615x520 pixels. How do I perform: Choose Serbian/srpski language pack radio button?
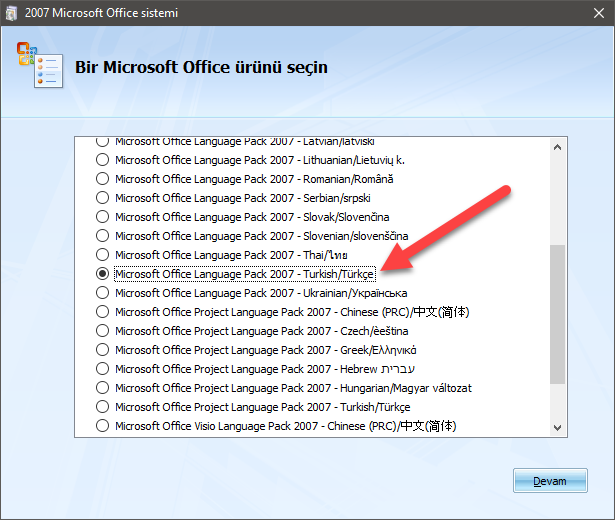(102, 198)
